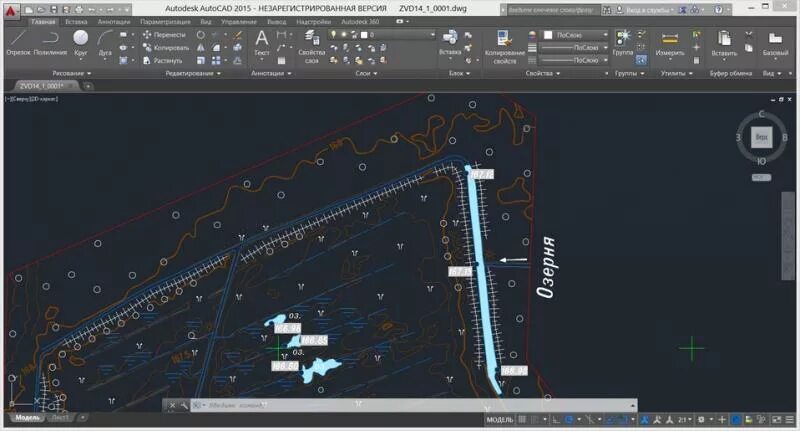Click the Save icon in quick access toolbar

tap(54, 10)
